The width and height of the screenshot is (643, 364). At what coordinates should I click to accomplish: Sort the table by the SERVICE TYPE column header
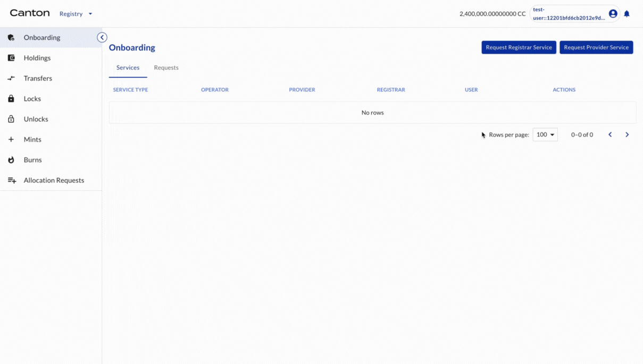coord(130,89)
